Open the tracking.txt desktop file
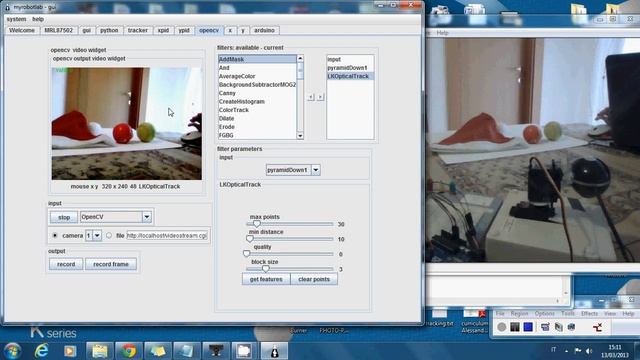 [x=439, y=318]
